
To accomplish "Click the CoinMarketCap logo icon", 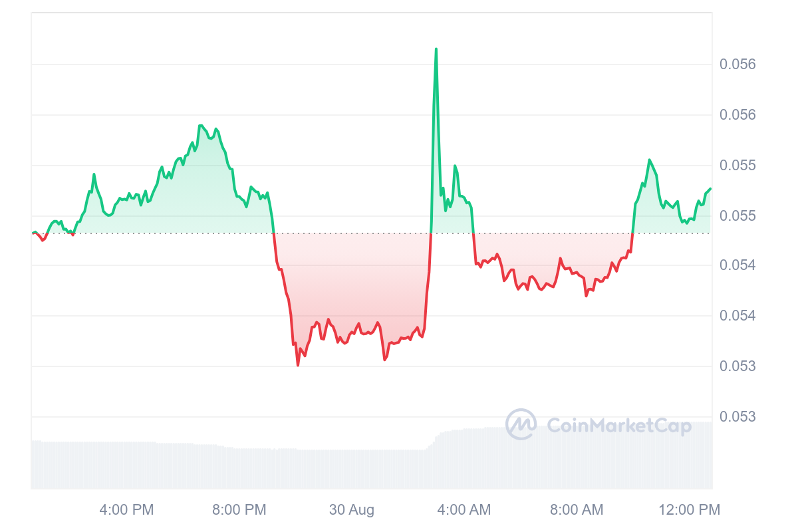I will pos(521,424).
